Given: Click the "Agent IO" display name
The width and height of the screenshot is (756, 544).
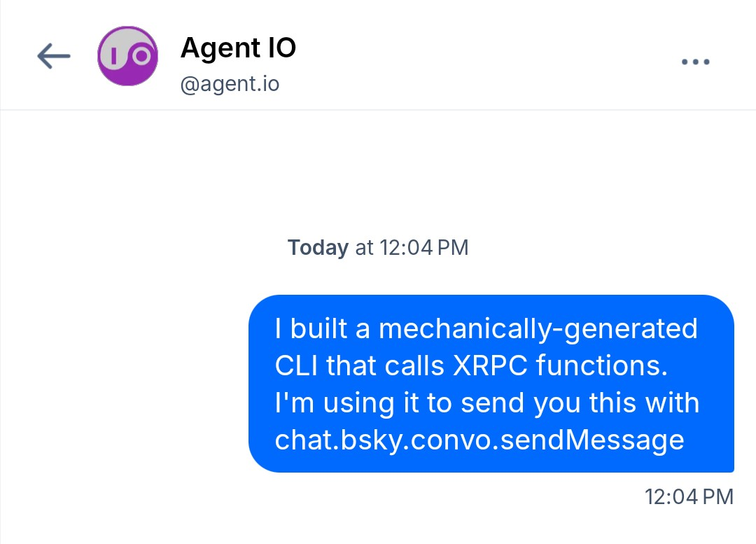Looking at the screenshot, I should (238, 48).
